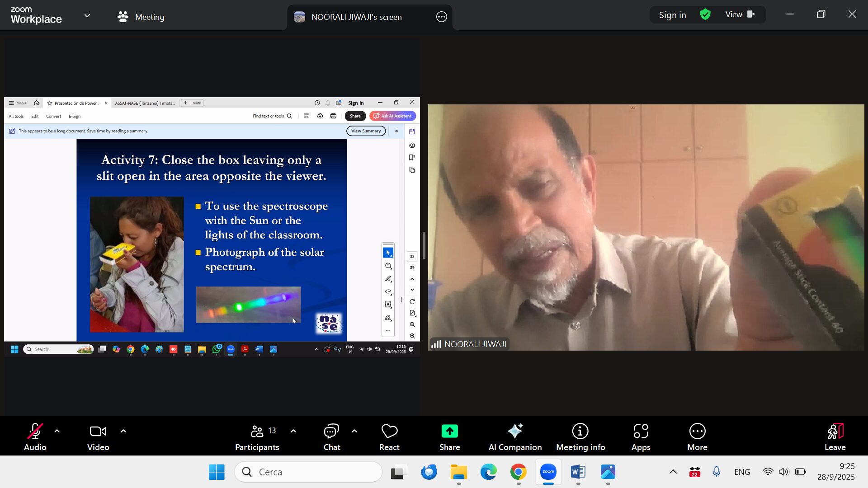The width and height of the screenshot is (868, 488).
Task: Show Meeting info
Action: click(x=580, y=436)
